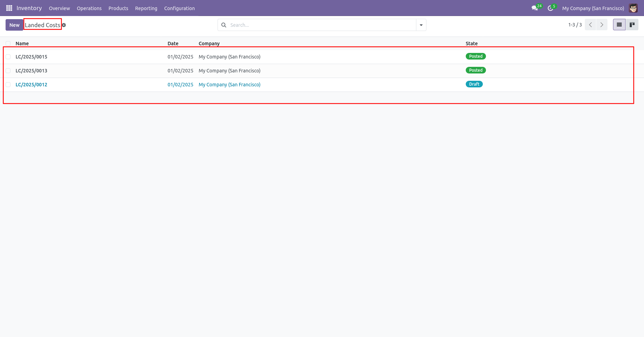Image resolution: width=644 pixels, height=337 pixels.
Task: Open the Reporting menu
Action: [x=146, y=8]
